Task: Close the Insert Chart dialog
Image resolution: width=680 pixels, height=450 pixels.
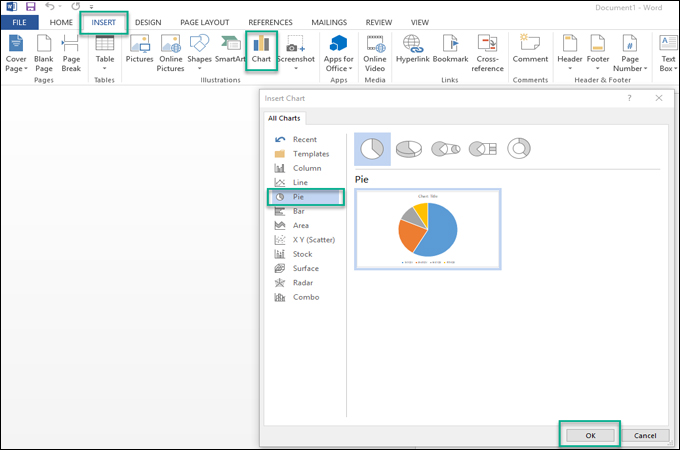Action: 659,98
